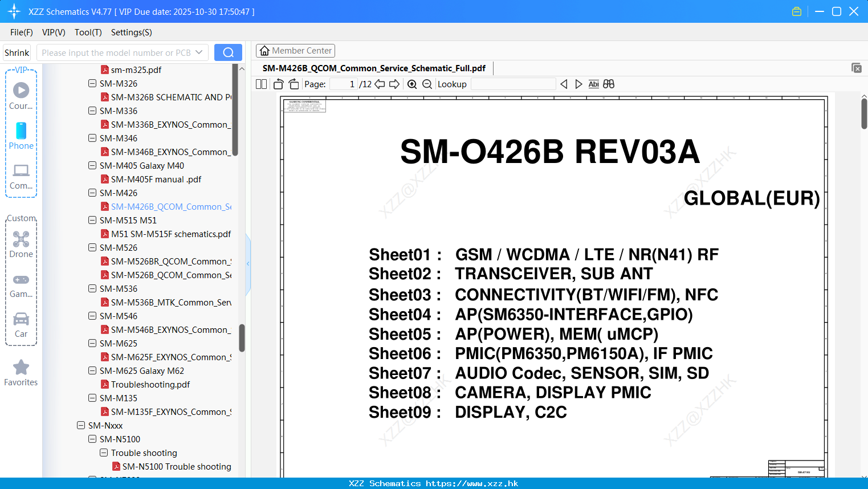Click the XZZ Schematics app logo
The image size is (868, 489).
pos(14,11)
